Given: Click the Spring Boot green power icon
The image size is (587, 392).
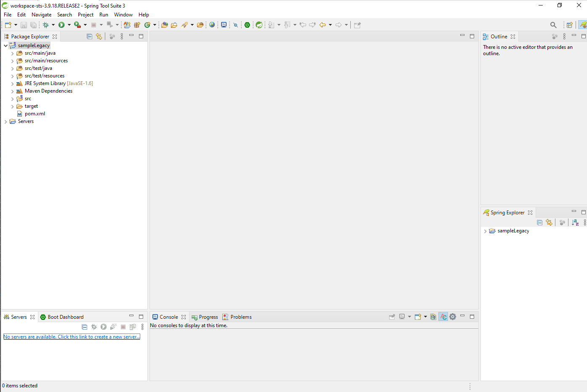Looking at the screenshot, I should click(247, 25).
